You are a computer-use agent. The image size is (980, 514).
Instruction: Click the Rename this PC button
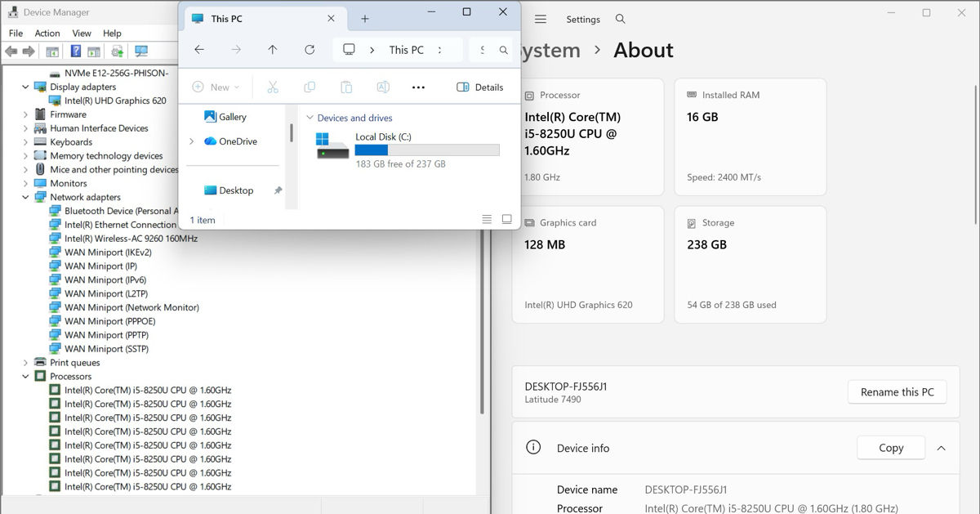pos(897,392)
